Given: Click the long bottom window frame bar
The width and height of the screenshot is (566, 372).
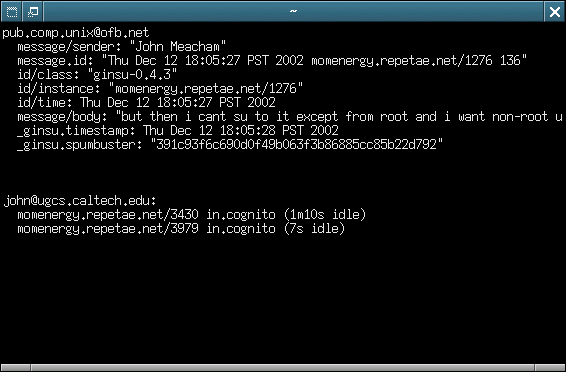Looking at the screenshot, I should coord(283,367).
